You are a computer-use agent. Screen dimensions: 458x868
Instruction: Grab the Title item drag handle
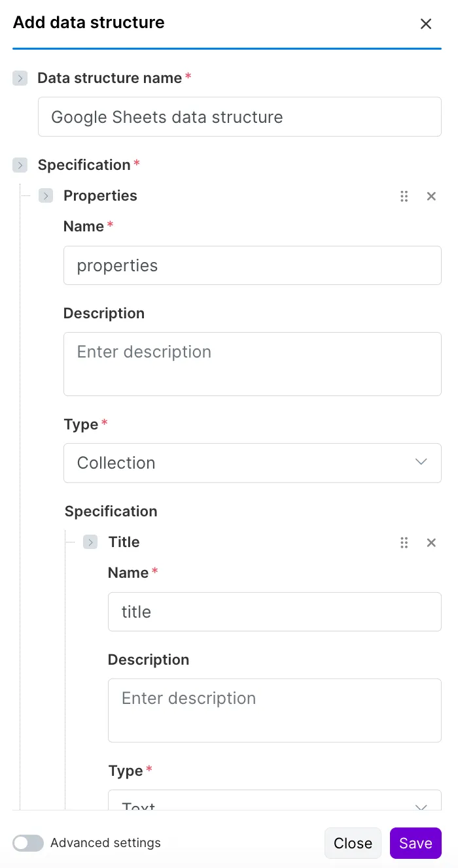pos(404,542)
